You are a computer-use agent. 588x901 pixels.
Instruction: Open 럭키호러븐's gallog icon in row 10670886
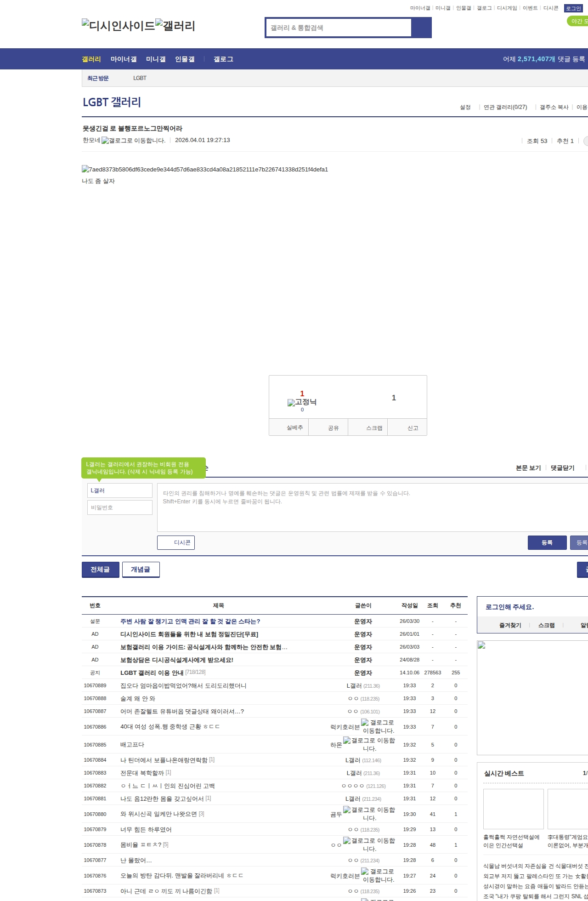tap(378, 727)
